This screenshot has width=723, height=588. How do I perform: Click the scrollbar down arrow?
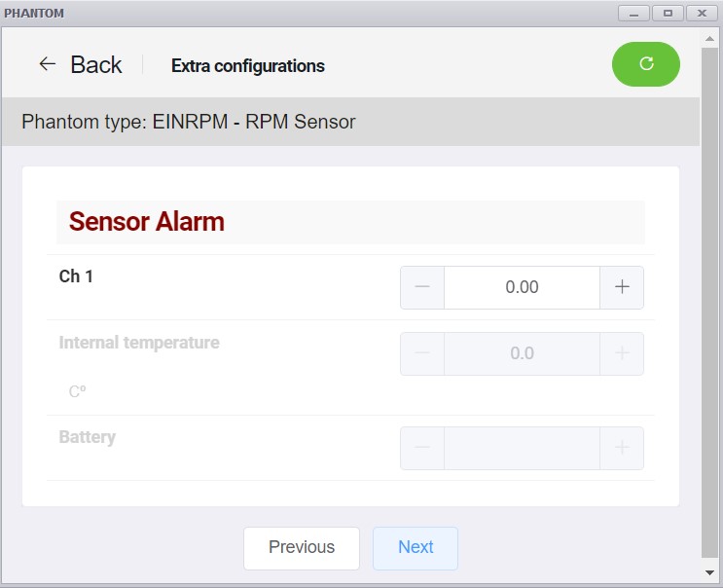710,572
